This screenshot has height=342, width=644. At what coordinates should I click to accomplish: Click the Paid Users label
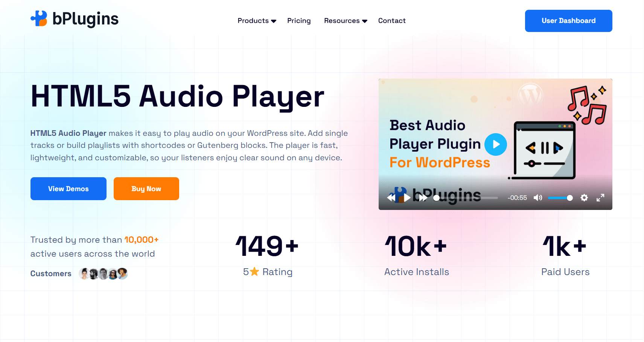click(565, 272)
